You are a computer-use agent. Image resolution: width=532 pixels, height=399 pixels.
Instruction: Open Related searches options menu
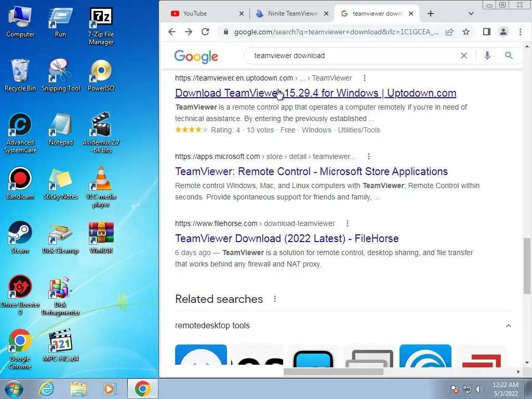click(275, 299)
